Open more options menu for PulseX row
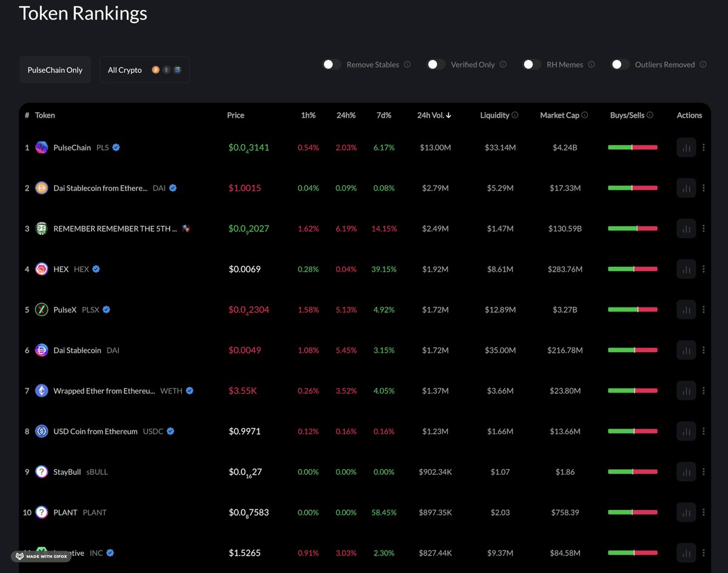 point(704,310)
